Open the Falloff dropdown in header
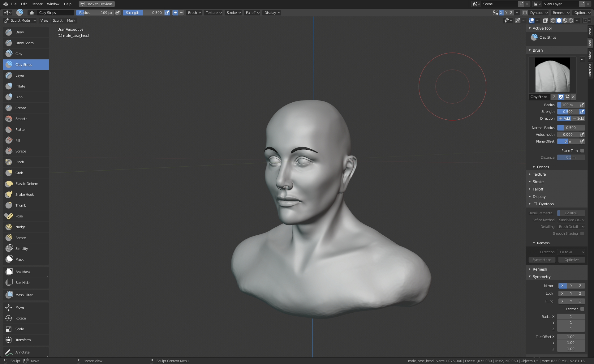 pyautogui.click(x=252, y=13)
